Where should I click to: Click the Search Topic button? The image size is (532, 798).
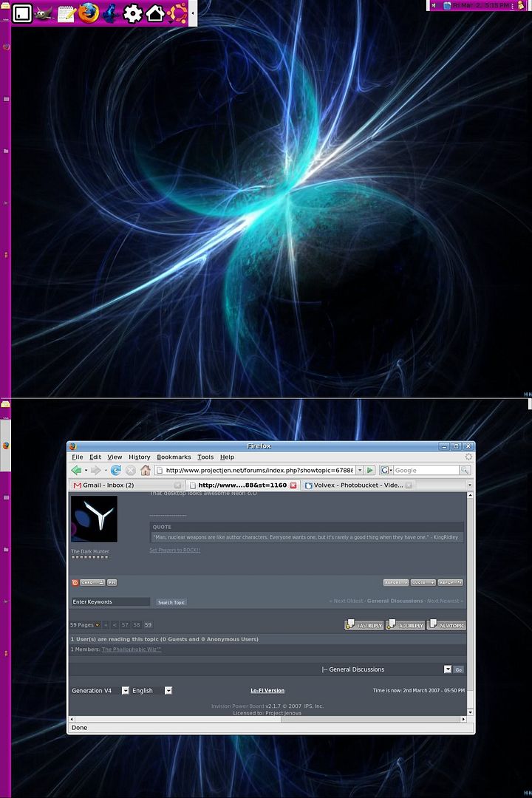tap(171, 602)
